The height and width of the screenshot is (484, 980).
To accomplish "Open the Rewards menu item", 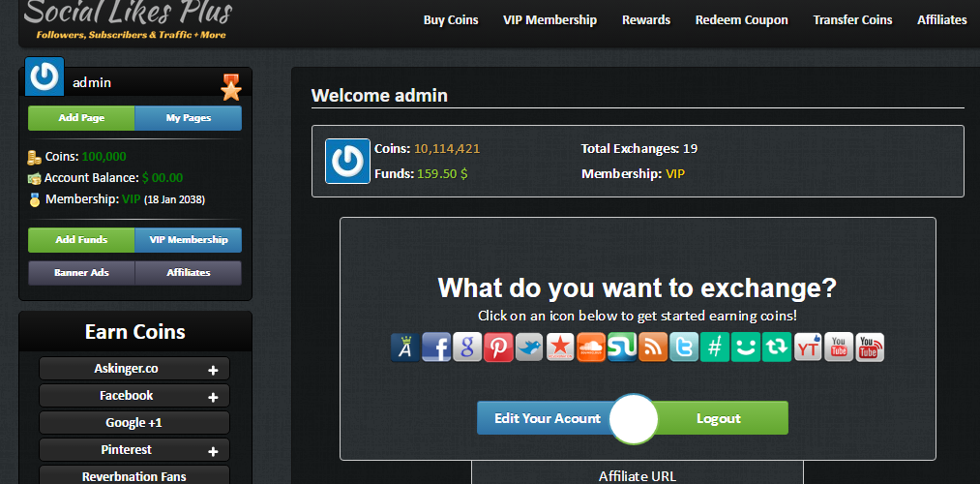I will 646,20.
